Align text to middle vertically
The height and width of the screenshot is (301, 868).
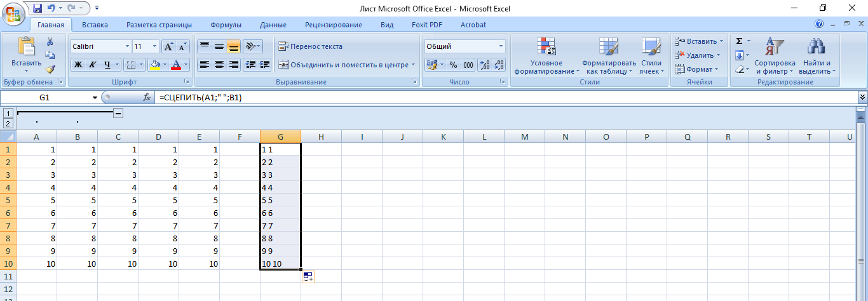[x=219, y=46]
